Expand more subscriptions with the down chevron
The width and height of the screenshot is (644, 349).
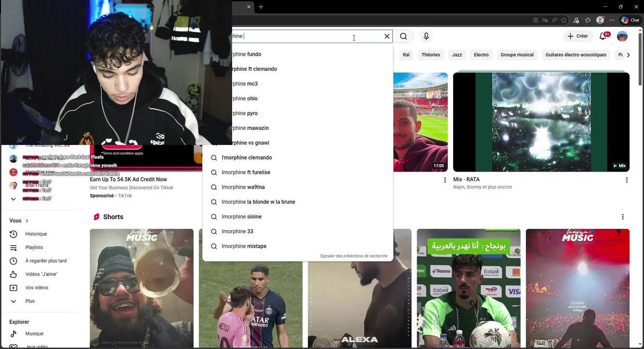pos(13,199)
